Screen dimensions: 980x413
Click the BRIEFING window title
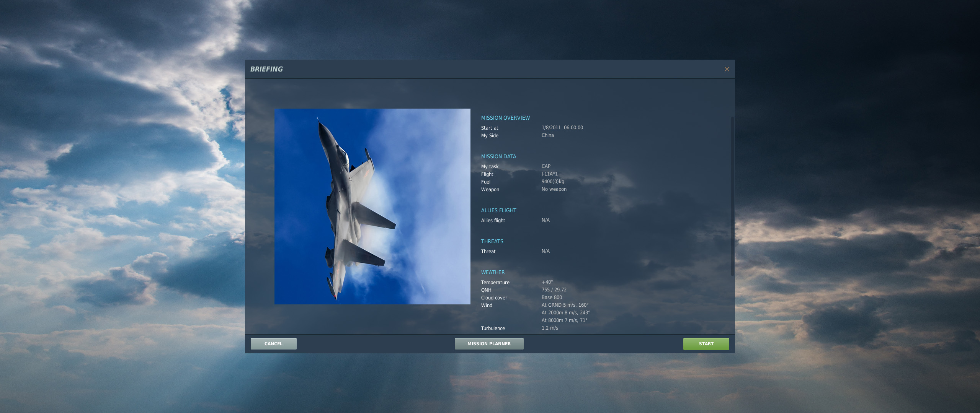(266, 69)
